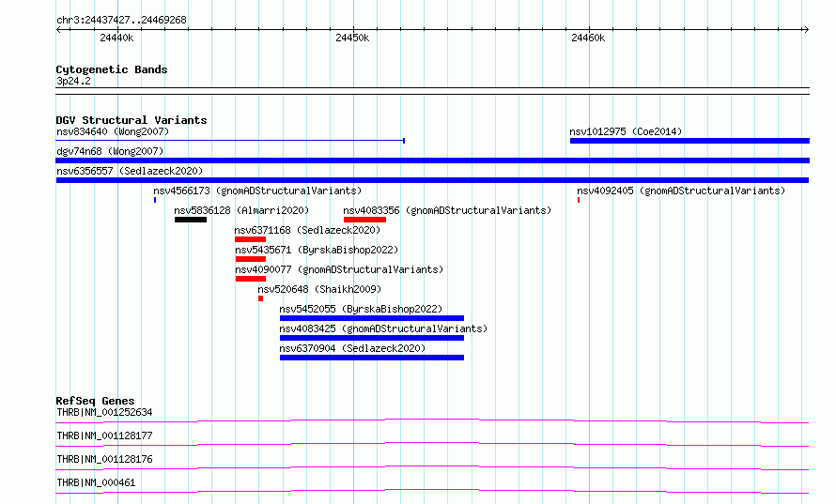Click the nsv4092405 gnomAD variant label

pos(681,191)
